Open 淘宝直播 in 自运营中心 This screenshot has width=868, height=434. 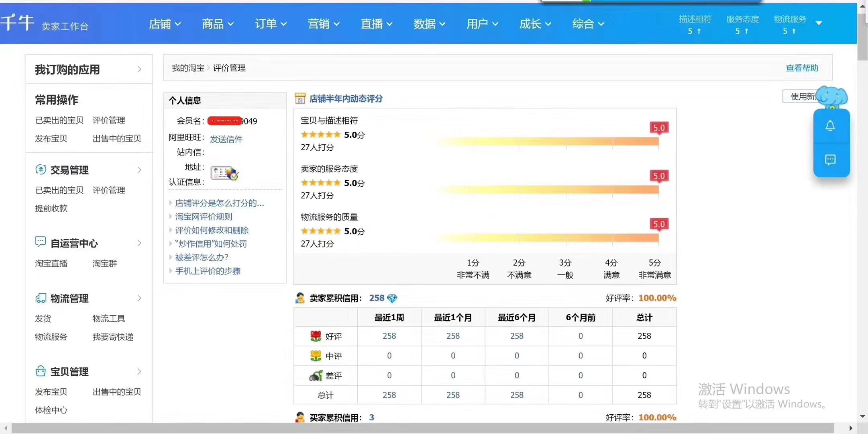tap(51, 263)
